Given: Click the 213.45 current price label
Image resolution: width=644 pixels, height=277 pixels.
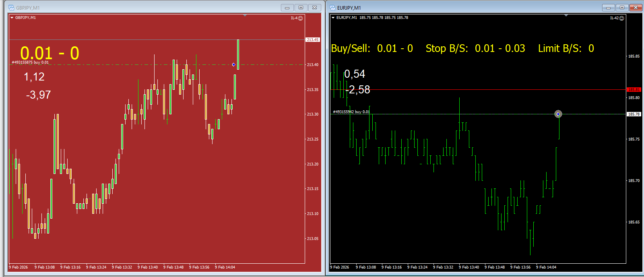Looking at the screenshot, I should click(x=313, y=39).
